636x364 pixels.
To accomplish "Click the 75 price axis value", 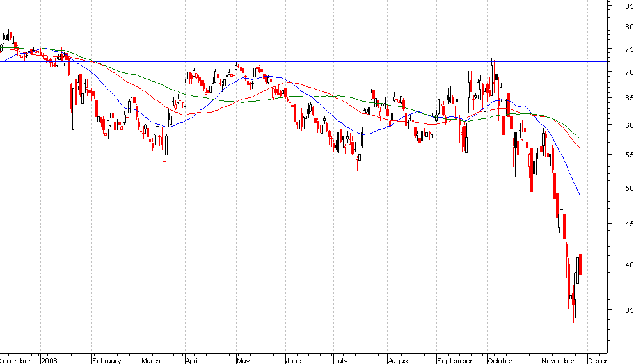I will tap(629, 49).
